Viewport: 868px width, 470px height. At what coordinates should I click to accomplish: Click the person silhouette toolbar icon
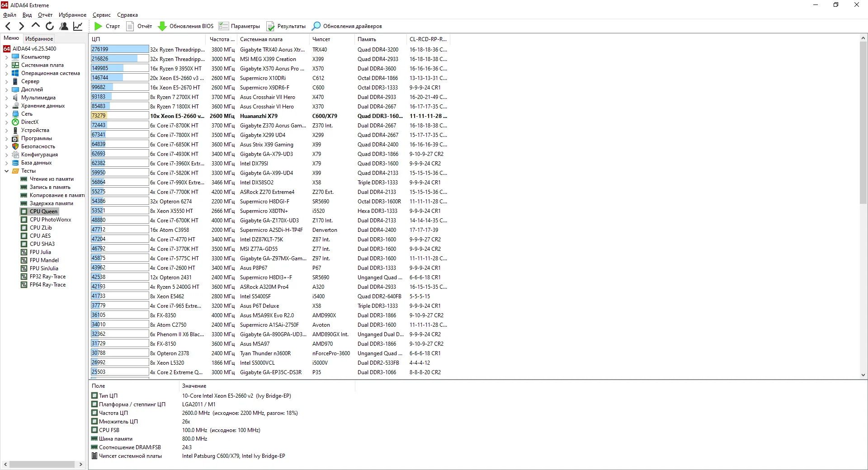[64, 26]
